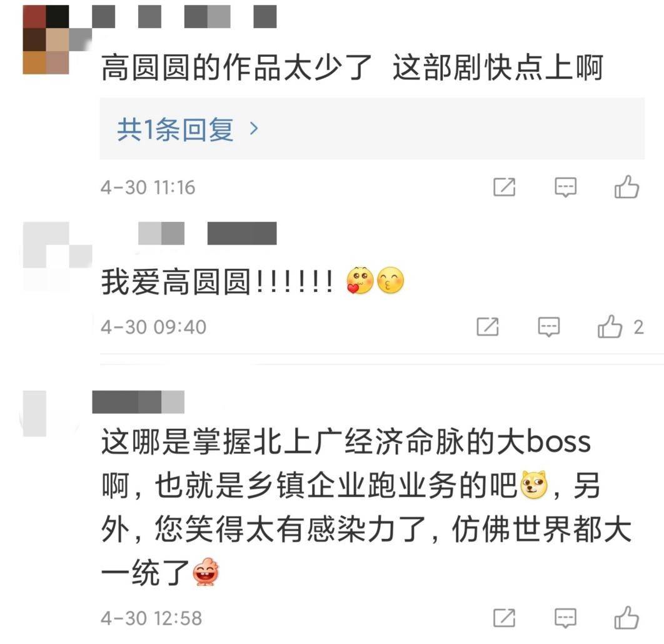Open the first commenter's username
The width and height of the screenshot is (664, 644).
coord(184,16)
